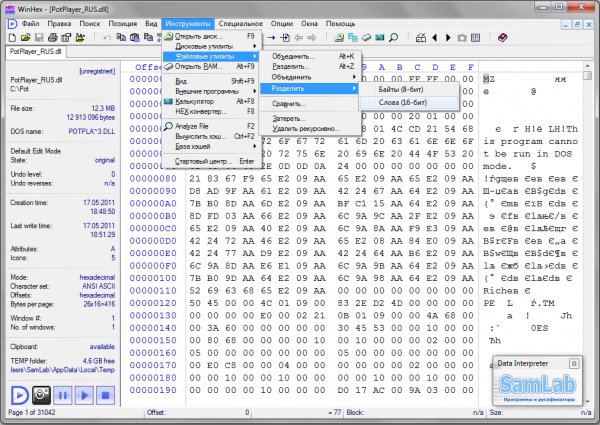Select Сравнить... in file utilities submenu
This screenshot has height=425, width=600.
point(309,104)
